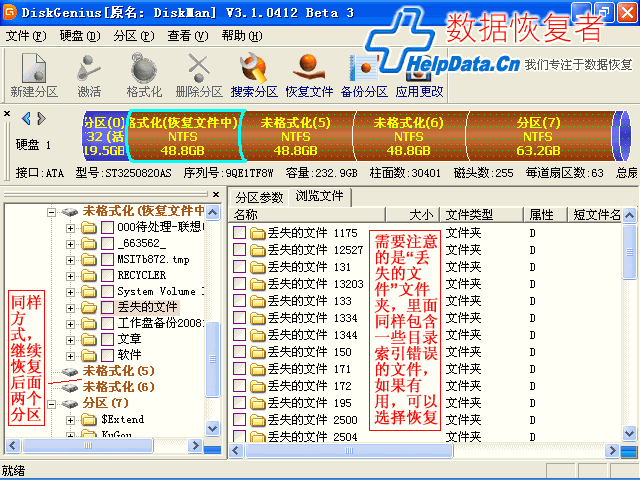Open folder 丢失的文件 172 in list

click(x=301, y=386)
